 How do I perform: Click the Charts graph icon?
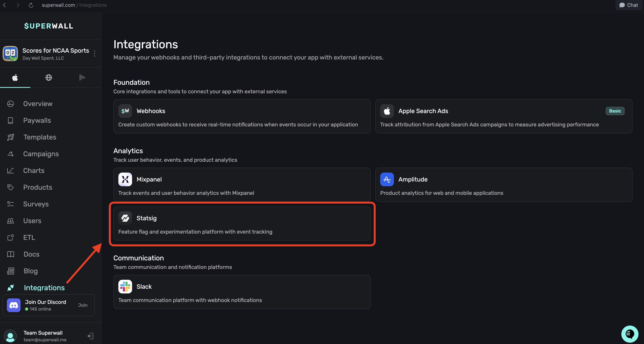click(x=10, y=170)
